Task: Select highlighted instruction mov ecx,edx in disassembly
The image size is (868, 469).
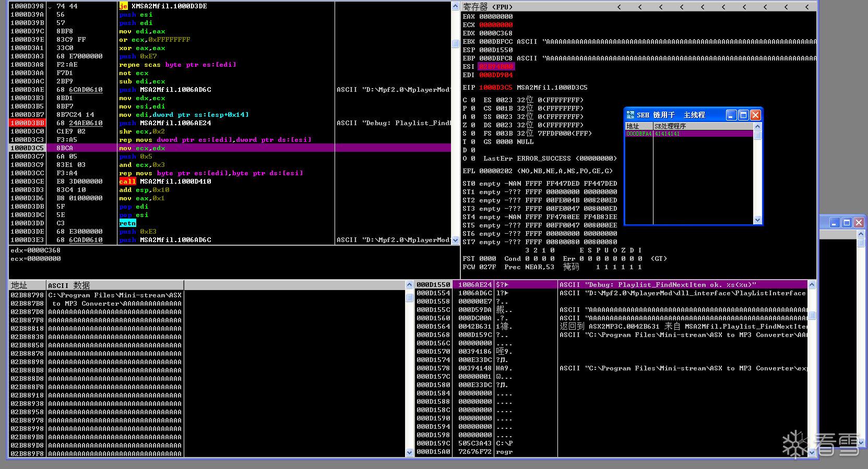Action: tap(230, 148)
